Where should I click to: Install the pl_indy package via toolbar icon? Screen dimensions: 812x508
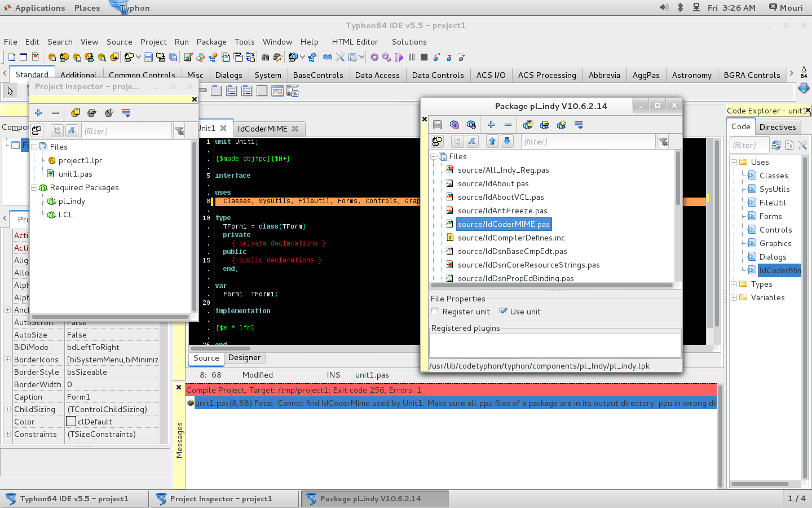coord(471,125)
